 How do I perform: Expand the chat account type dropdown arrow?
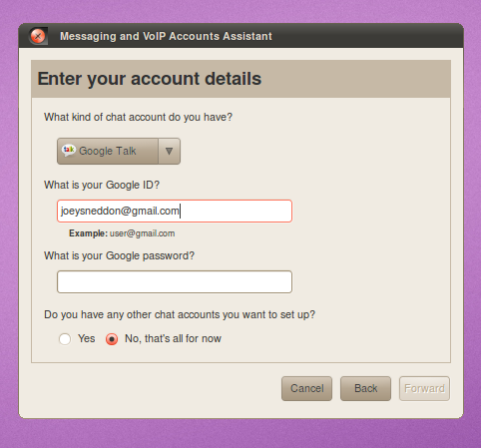pos(169,152)
